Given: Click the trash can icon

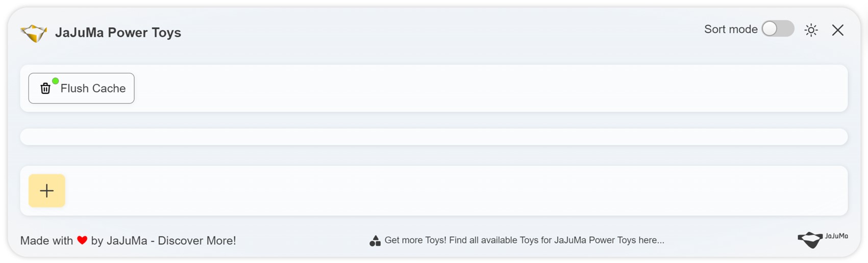Looking at the screenshot, I should 45,89.
